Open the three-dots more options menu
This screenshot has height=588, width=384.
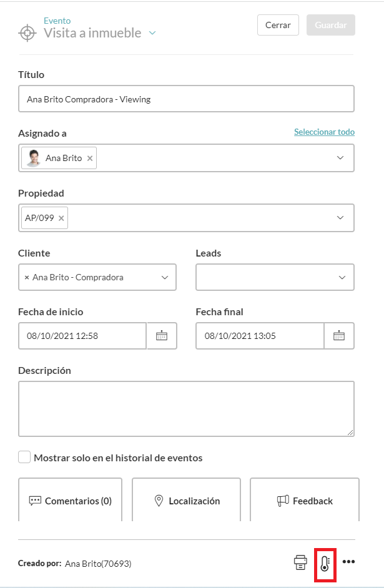tap(348, 562)
